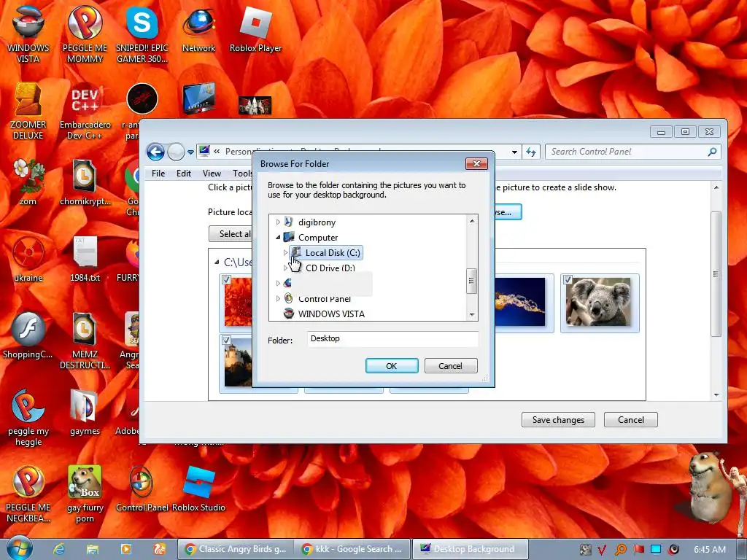
Task: Select the koala wallpaper thumbnail
Action: tap(600, 303)
